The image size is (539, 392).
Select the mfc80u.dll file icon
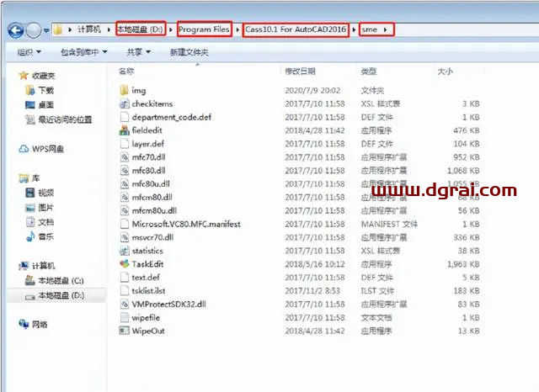pyautogui.click(x=124, y=184)
